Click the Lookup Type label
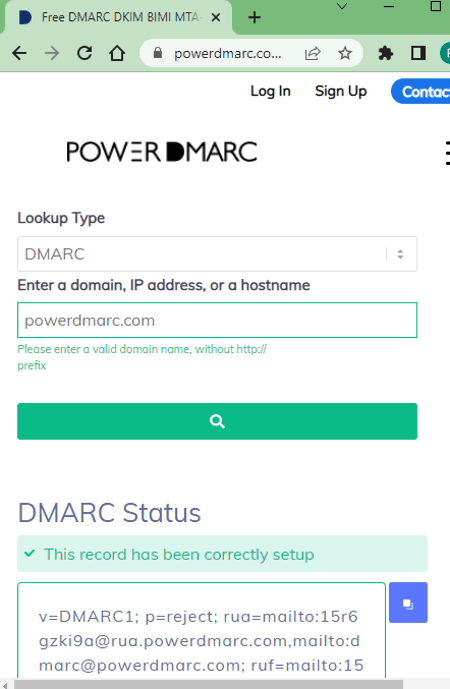Screen dimensions: 450x689 [61, 218]
